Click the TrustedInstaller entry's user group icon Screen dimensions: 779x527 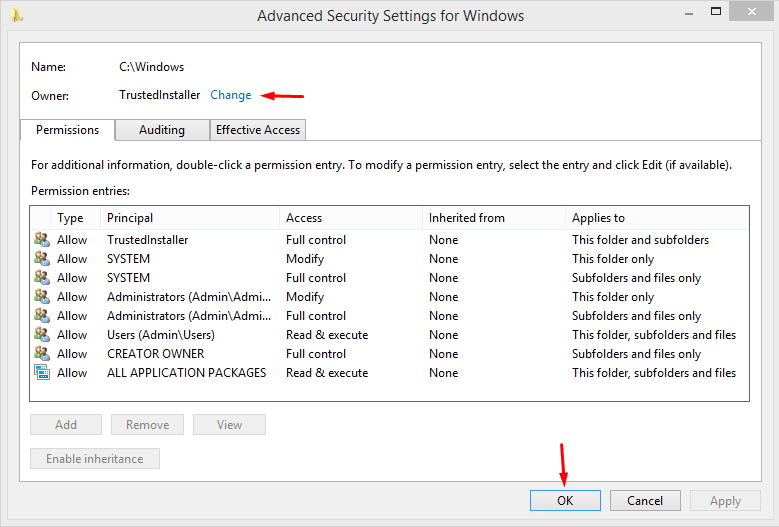[x=42, y=240]
